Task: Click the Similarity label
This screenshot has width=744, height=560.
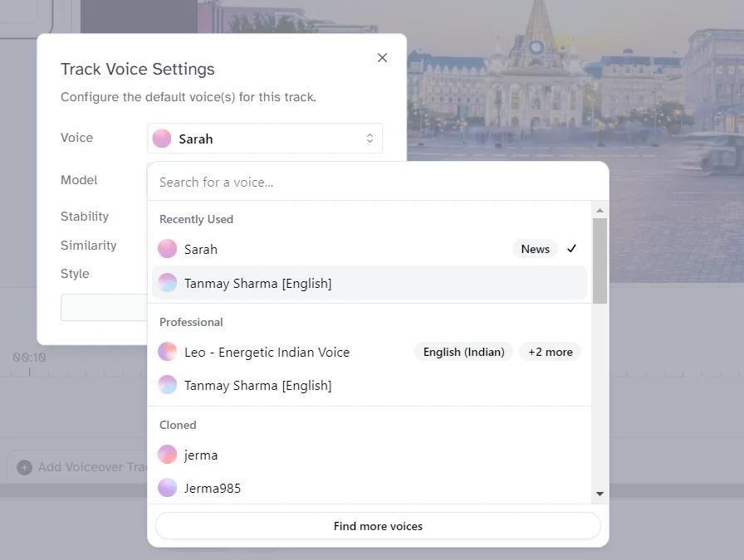Action: pyautogui.click(x=88, y=245)
